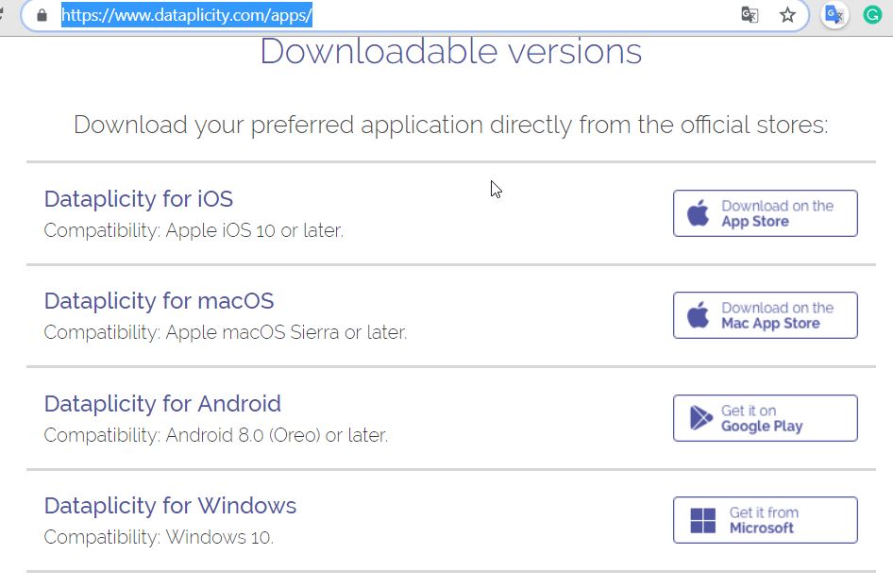This screenshot has width=893, height=588.
Task: Click the Dataplicity for Windows heading
Action: point(170,506)
